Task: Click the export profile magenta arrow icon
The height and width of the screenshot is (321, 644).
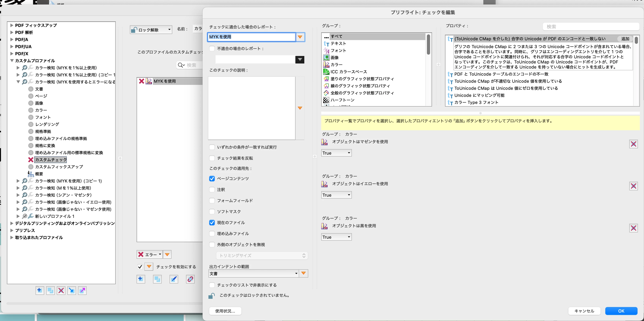Action: [x=82, y=290]
